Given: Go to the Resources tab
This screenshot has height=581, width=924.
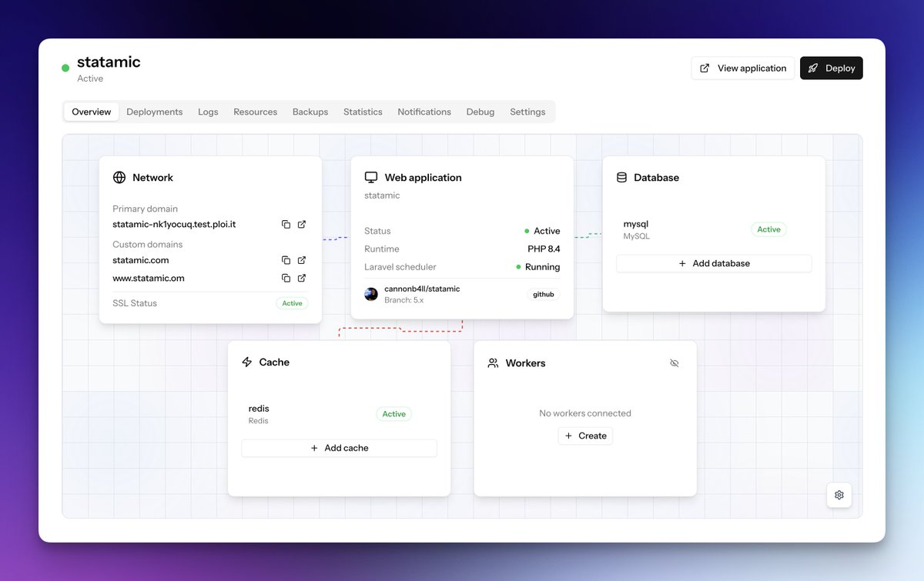Looking at the screenshot, I should pos(256,112).
